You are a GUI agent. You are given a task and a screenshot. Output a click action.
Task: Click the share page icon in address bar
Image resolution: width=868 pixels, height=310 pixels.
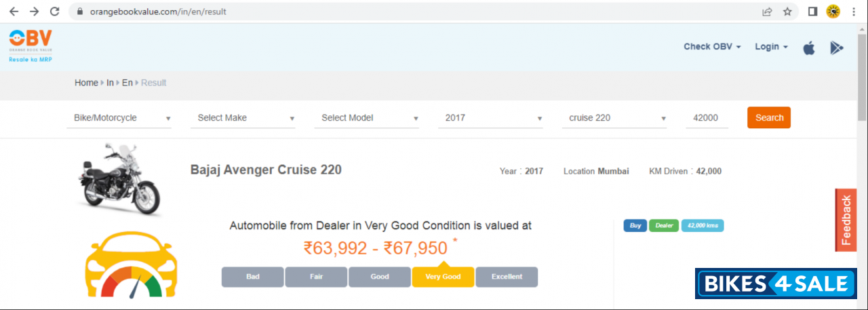tap(767, 12)
